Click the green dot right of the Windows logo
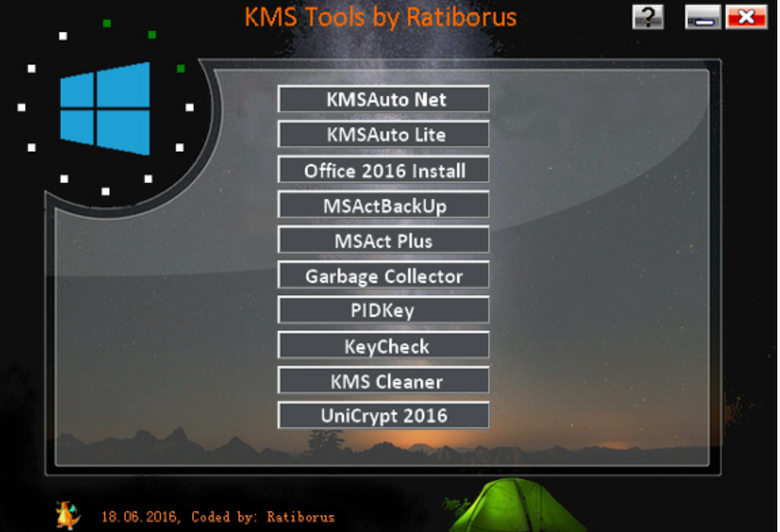Image resolution: width=780 pixels, height=532 pixels. 181,68
